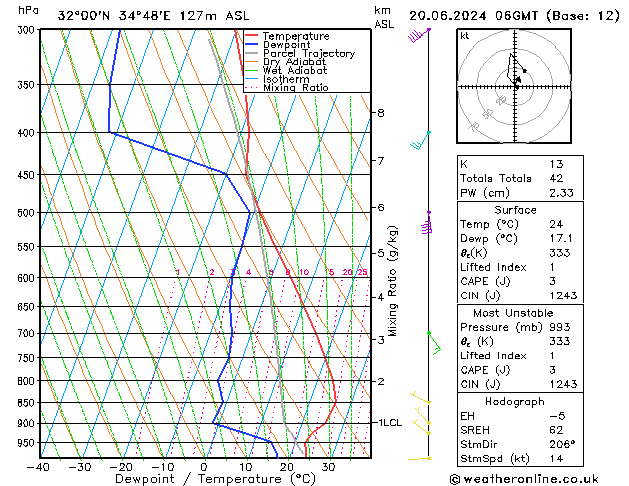Click the 850 hPa pressure level label
The image size is (629, 486).
(x=28, y=403)
